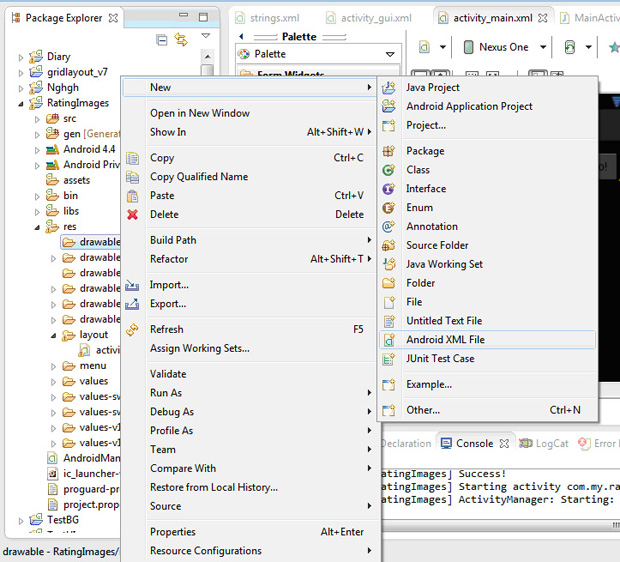Expand the Nghgh project

pyautogui.click(x=21, y=89)
